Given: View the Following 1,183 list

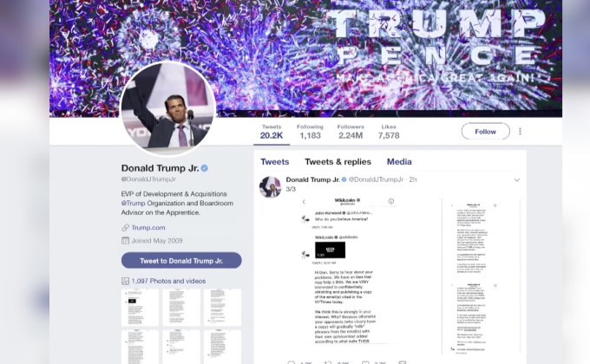Looking at the screenshot, I should 310,132.
